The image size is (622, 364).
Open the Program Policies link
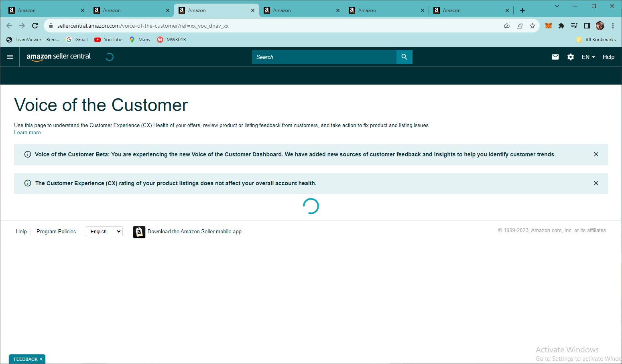[x=56, y=231]
